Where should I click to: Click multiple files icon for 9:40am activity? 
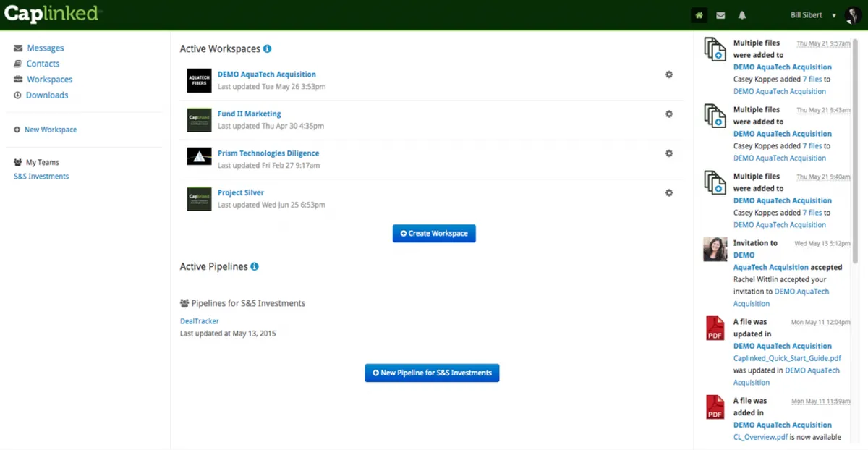(x=715, y=182)
